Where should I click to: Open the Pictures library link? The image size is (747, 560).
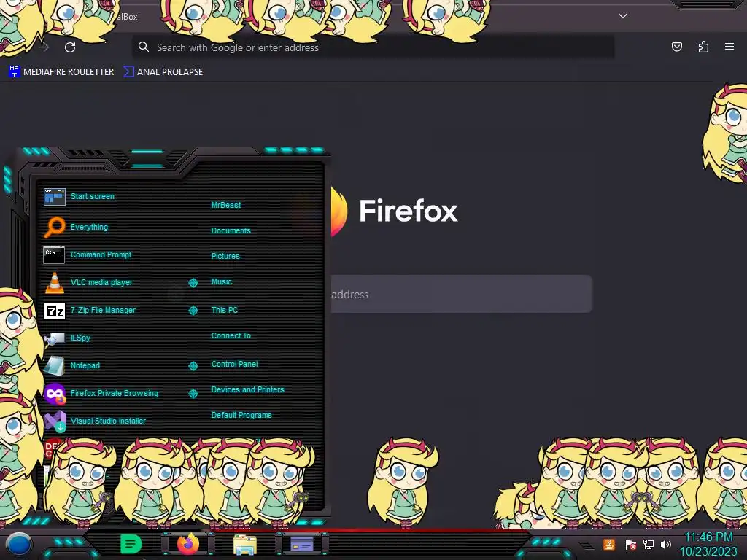click(x=225, y=256)
